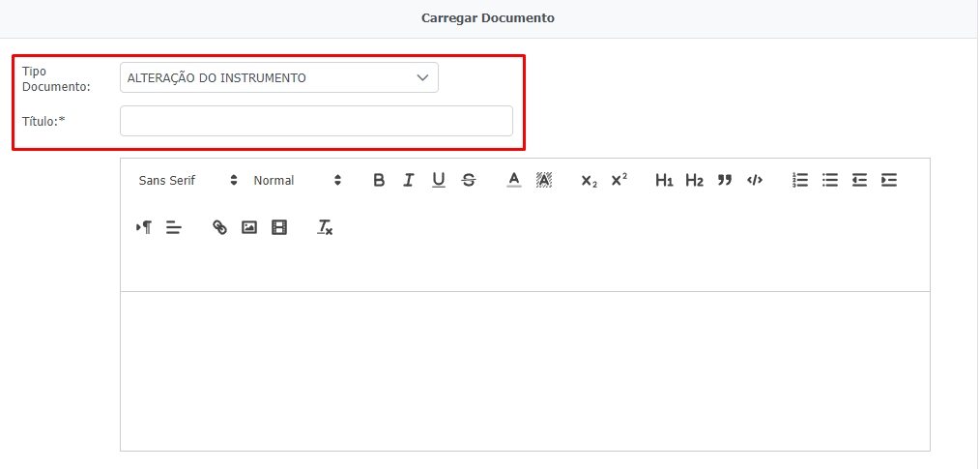Toggle underline formatting
The height and width of the screenshot is (469, 980).
point(439,180)
